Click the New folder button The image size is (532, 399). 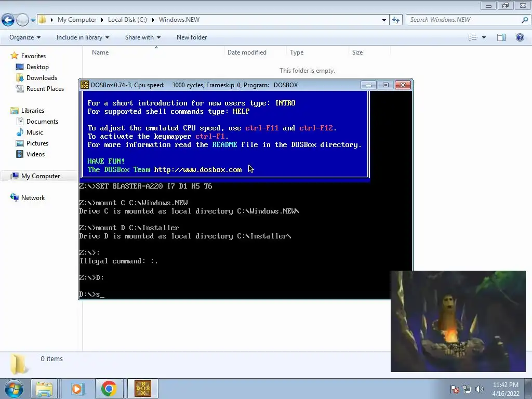(192, 37)
